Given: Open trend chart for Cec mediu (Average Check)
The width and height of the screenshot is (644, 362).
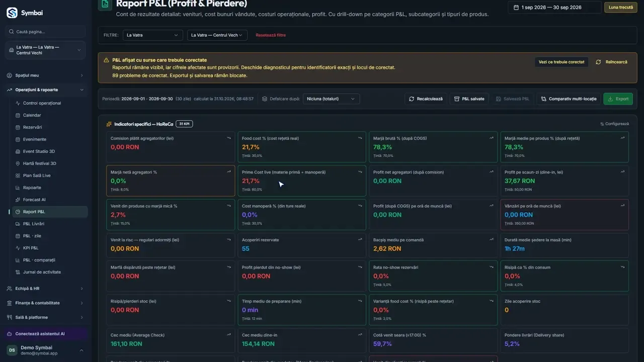Looking at the screenshot, I should pyautogui.click(x=229, y=335).
